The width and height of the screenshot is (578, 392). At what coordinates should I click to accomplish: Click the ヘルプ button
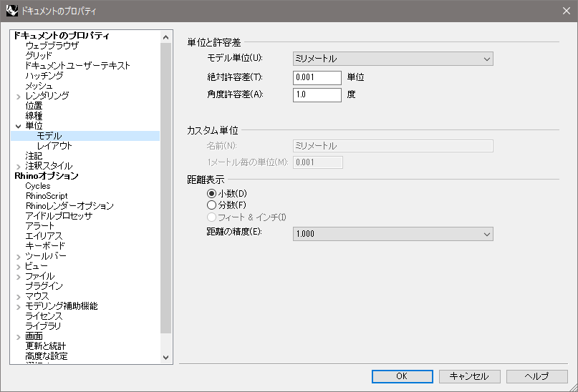coord(536,376)
